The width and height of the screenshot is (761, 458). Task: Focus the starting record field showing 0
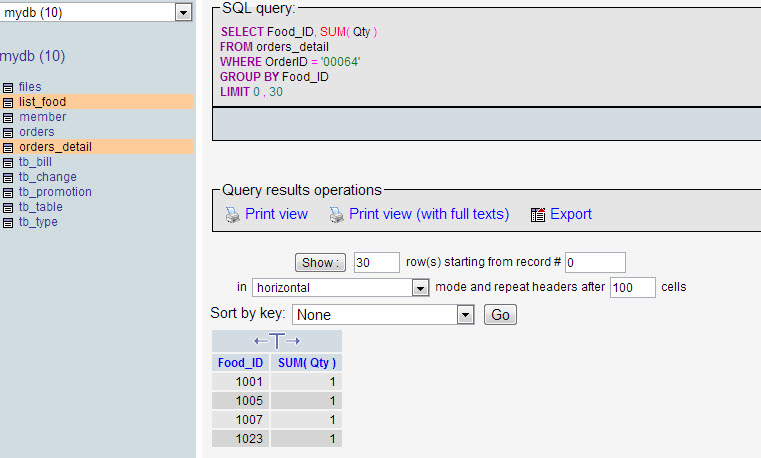point(595,262)
